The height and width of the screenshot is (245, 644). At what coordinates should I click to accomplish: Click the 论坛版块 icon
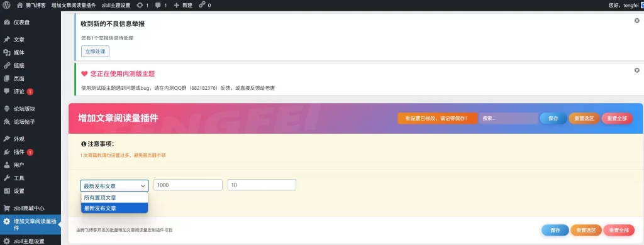point(6,109)
